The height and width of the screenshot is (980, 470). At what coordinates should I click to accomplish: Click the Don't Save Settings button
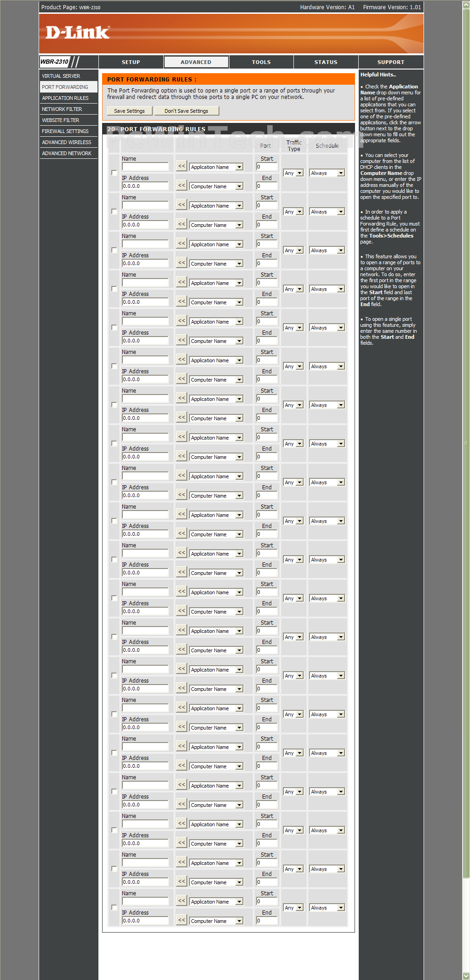(186, 111)
